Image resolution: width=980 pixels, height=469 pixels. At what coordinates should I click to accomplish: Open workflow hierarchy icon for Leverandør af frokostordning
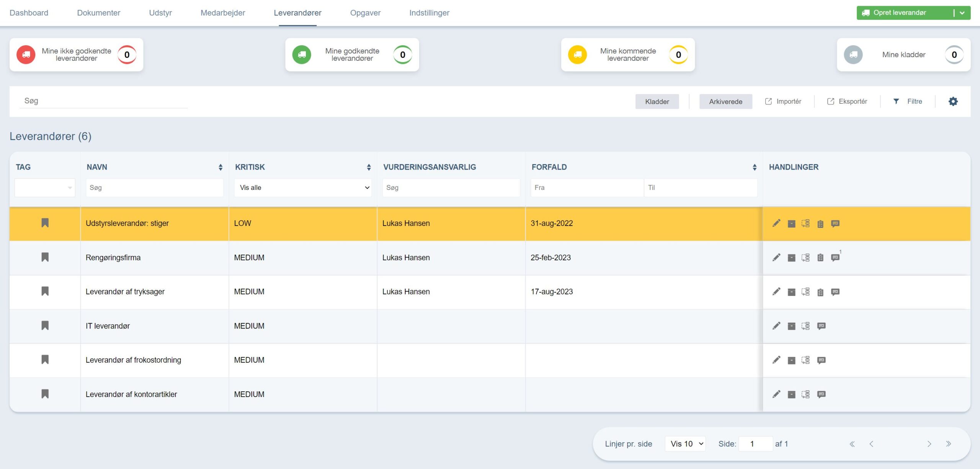tap(805, 360)
